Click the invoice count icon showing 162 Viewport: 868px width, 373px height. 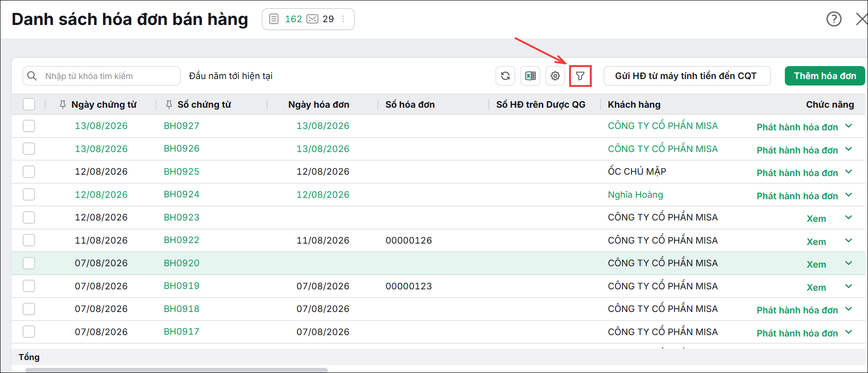click(x=274, y=19)
